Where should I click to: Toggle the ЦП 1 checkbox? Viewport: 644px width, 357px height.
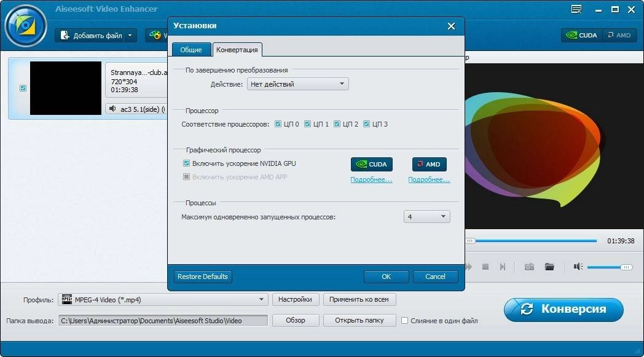(x=308, y=124)
